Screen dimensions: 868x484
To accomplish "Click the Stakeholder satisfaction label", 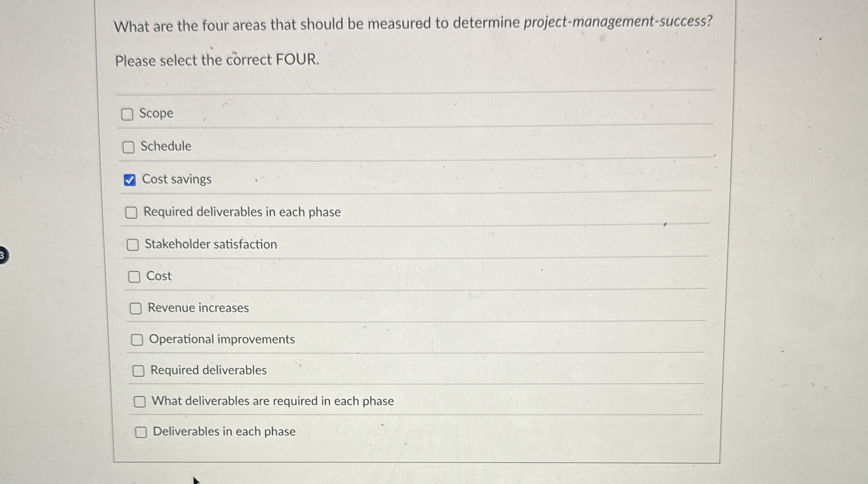I will [211, 244].
